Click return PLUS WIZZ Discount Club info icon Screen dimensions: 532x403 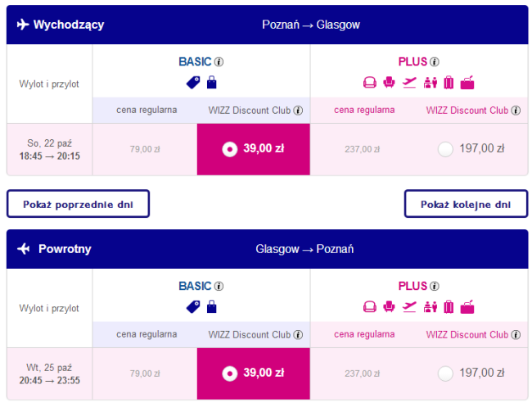tap(516, 335)
